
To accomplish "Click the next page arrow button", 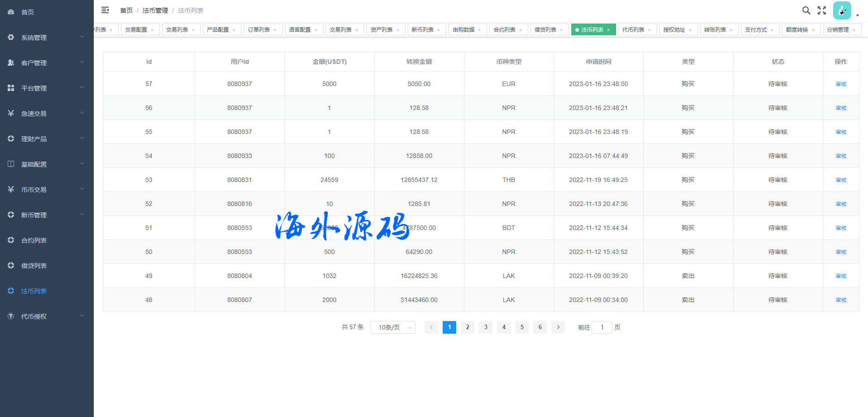I will coord(558,327).
